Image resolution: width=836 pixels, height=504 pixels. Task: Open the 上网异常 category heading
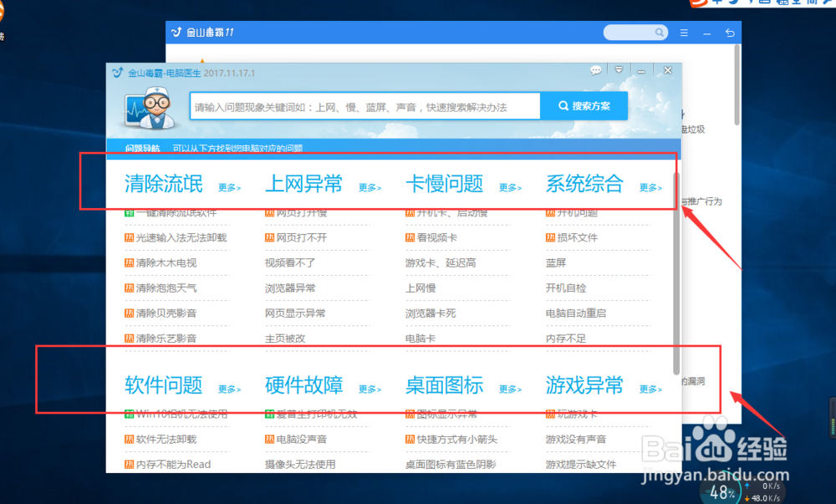pos(304,184)
